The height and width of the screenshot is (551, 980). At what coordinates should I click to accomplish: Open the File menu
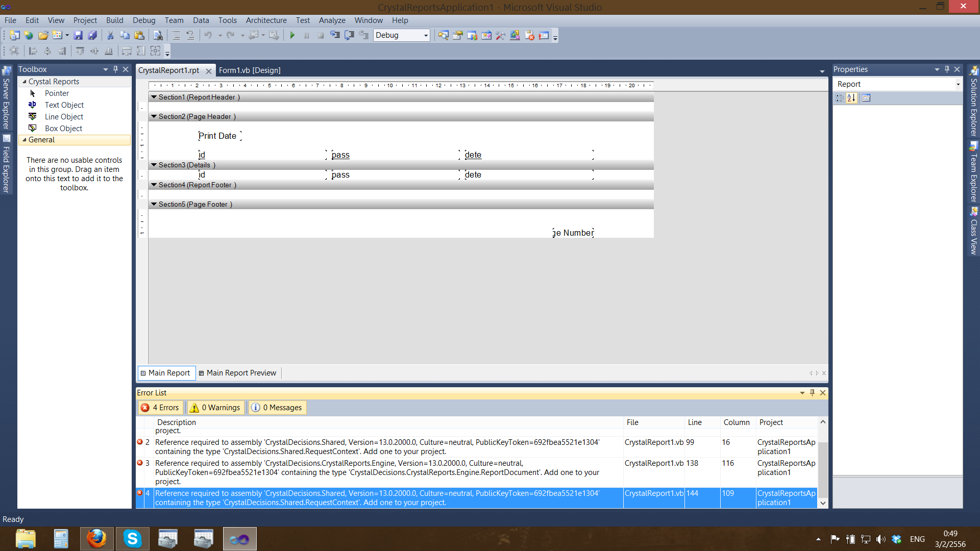10,20
